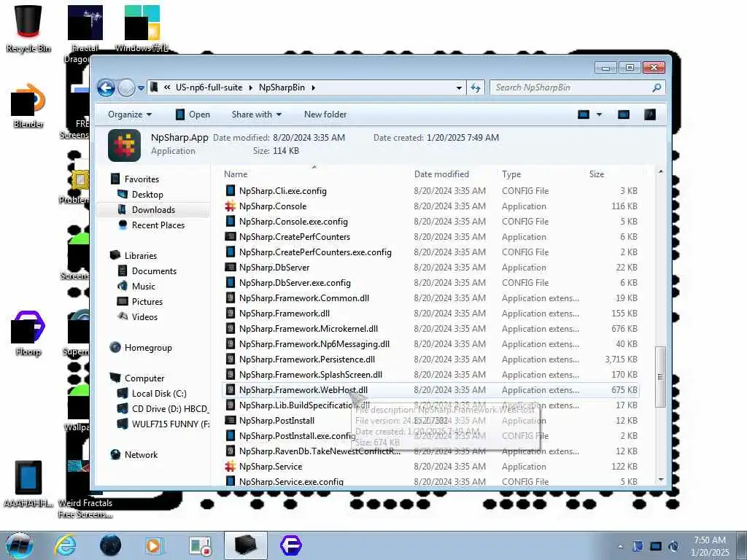Select Network in navigation pane
Screen dimensions: 747x560
point(141,455)
